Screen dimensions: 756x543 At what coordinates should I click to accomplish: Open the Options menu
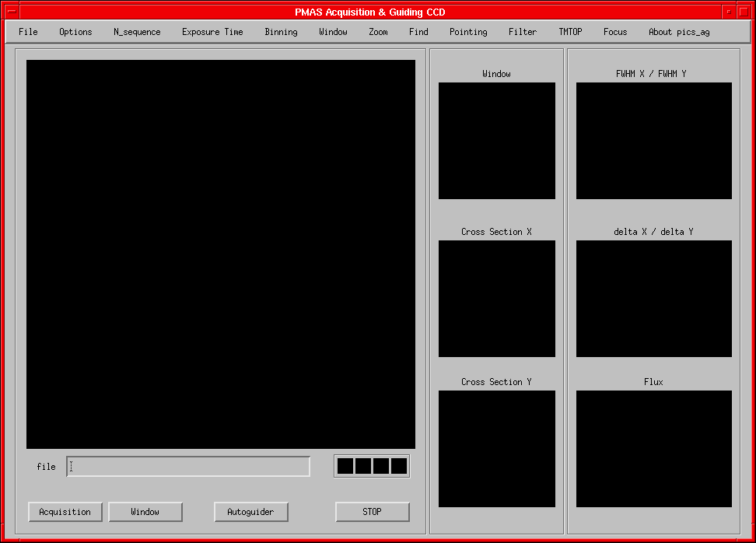click(x=75, y=32)
